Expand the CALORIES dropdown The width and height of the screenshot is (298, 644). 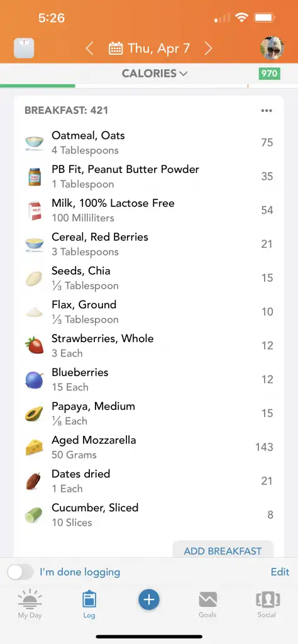155,74
